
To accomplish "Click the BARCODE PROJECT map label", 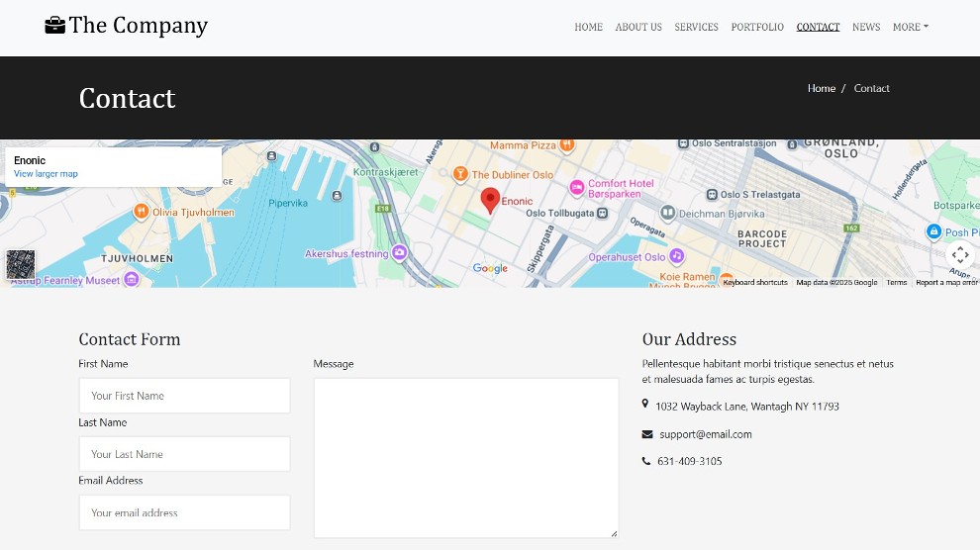I will tap(762, 238).
